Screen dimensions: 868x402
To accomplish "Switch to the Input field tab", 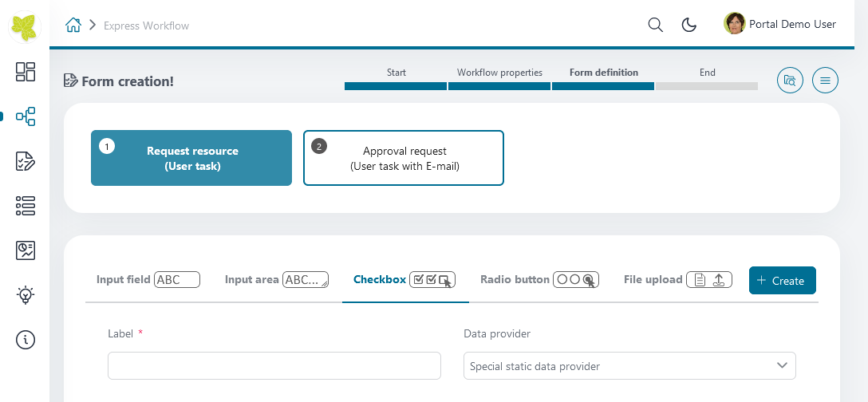I will [x=148, y=280].
